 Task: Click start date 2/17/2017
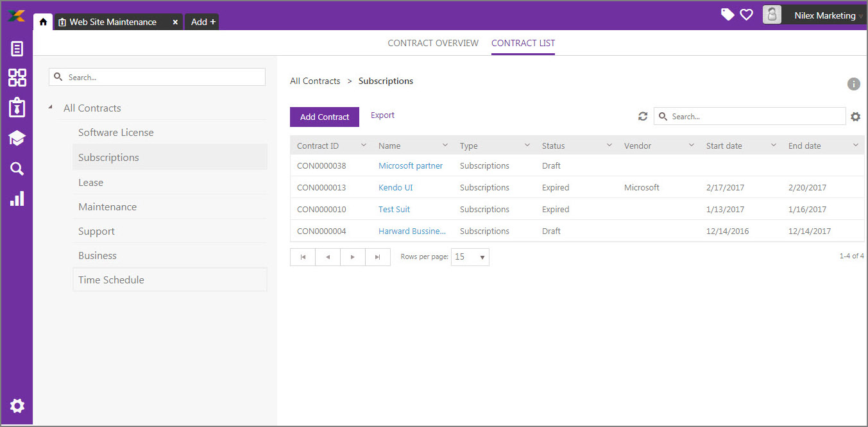tap(725, 187)
